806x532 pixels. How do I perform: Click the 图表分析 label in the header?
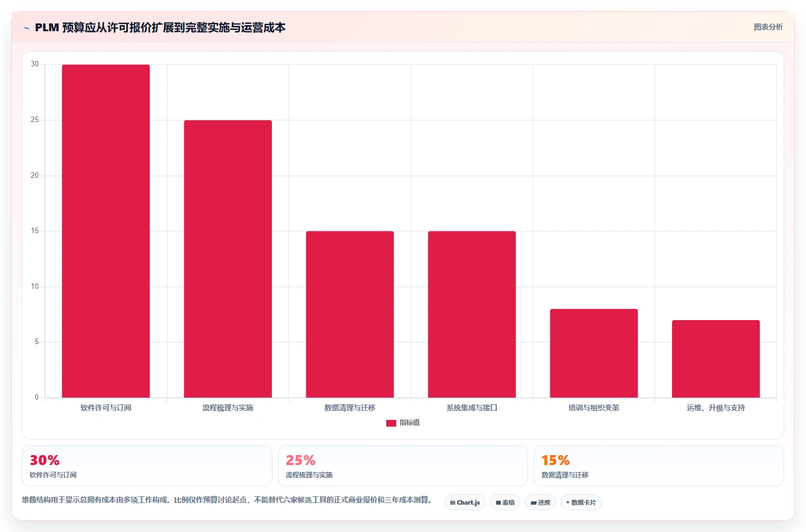point(768,27)
